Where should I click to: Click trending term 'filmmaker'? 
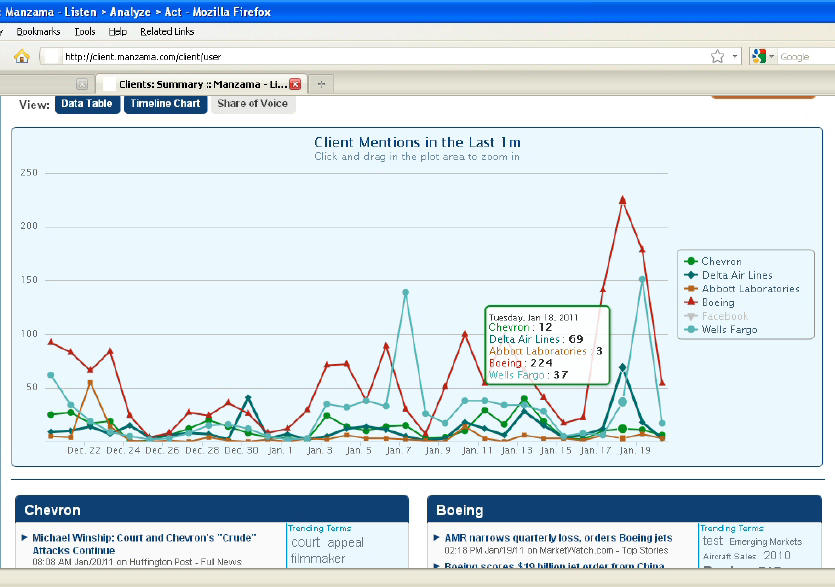tap(318, 558)
